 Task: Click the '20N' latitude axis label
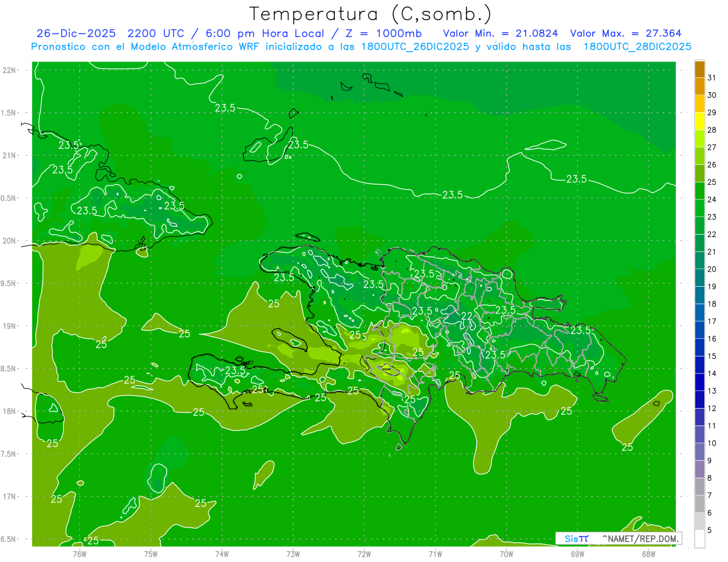tap(9, 241)
